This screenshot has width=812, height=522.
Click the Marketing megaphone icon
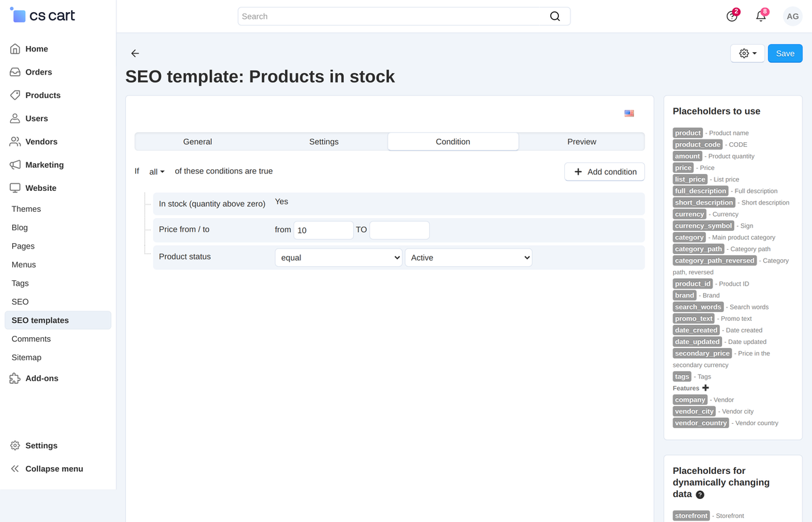click(x=15, y=165)
